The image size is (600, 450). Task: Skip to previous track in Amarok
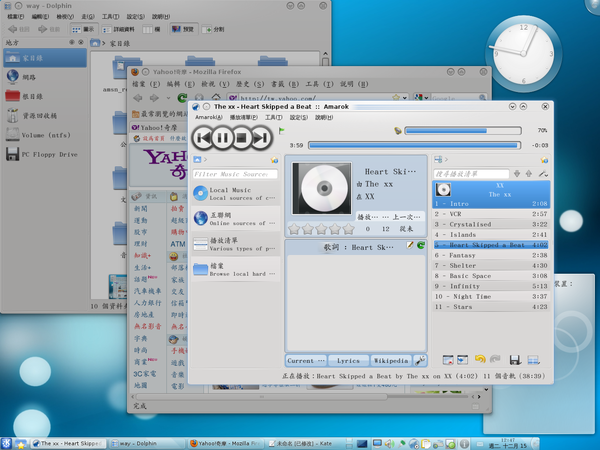click(203, 137)
